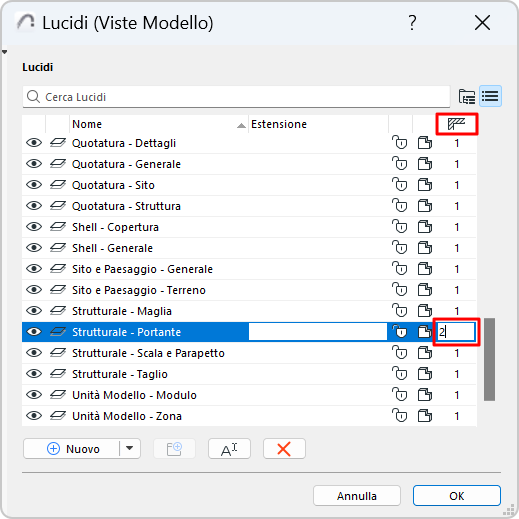The image size is (519, 519).
Task: Click the Cerca Lucidi search field
Action: pyautogui.click(x=236, y=97)
